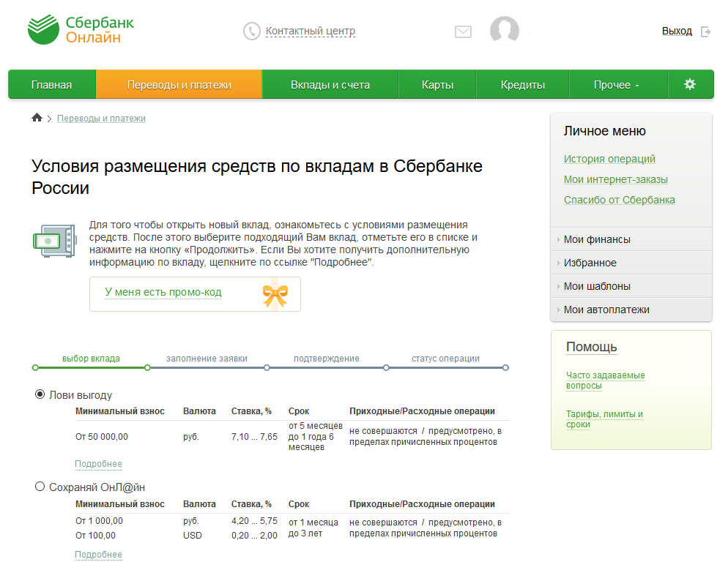Viewport: 728px width, 562px height.
Task: Click the Sberbank Online logo
Action: pyautogui.click(x=81, y=30)
